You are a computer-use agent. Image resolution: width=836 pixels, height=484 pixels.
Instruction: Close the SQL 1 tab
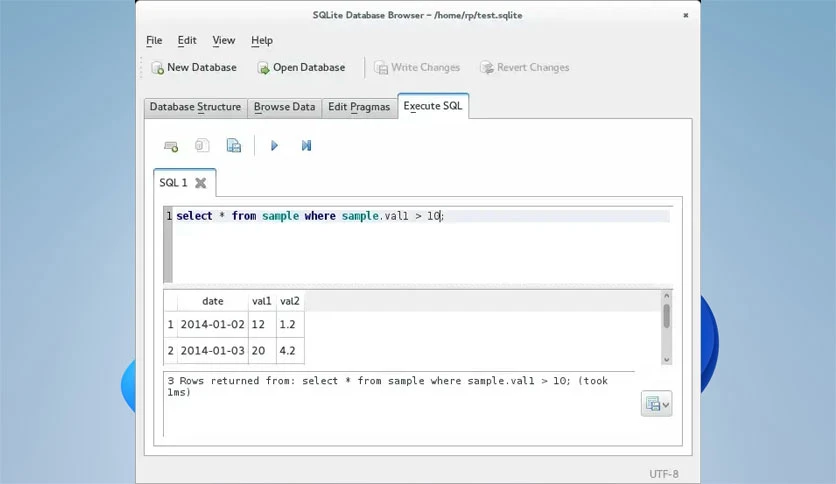[200, 183]
